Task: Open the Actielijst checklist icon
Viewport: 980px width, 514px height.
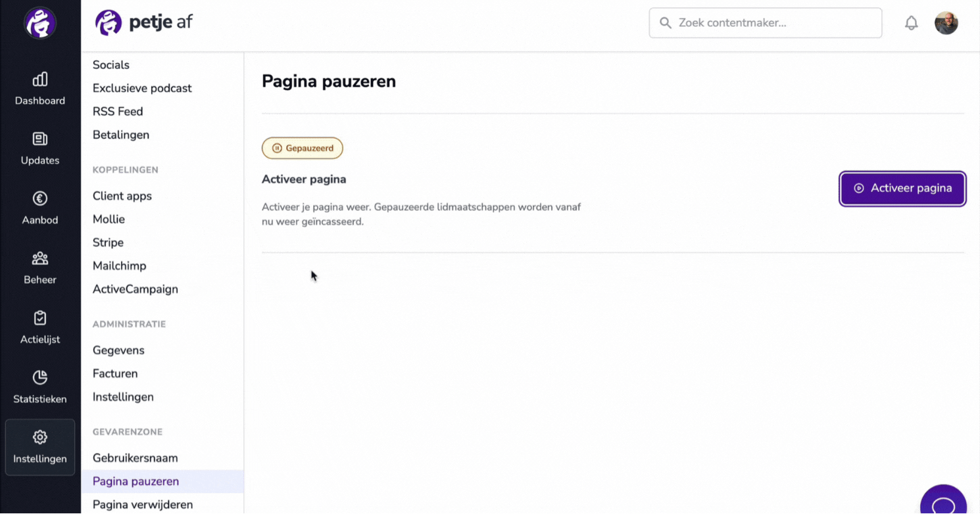Action: point(40,318)
